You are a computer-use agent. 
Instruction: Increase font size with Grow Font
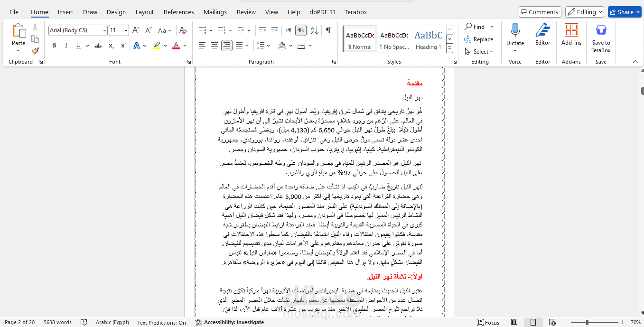[x=136, y=30]
